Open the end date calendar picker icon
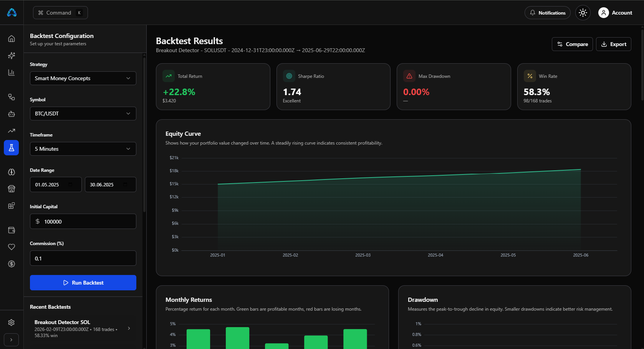Screen dimensions: 644x349 (x=125, y=184)
